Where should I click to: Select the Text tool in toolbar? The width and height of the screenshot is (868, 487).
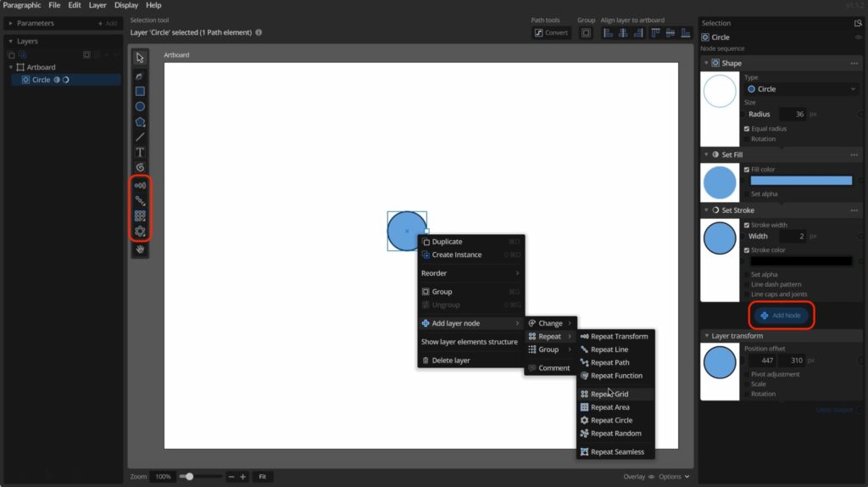click(x=140, y=152)
